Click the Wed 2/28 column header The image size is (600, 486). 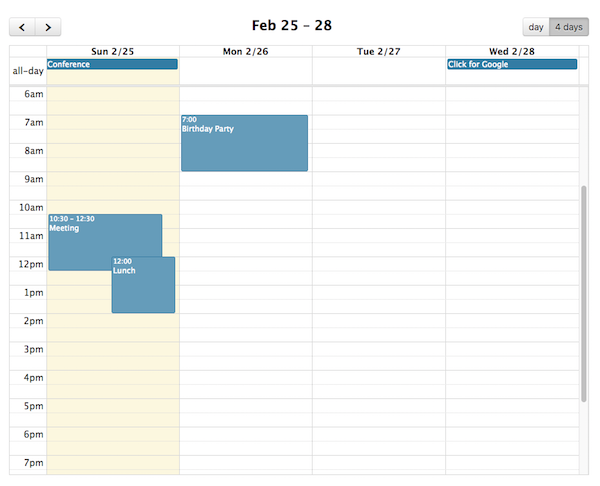(x=512, y=51)
